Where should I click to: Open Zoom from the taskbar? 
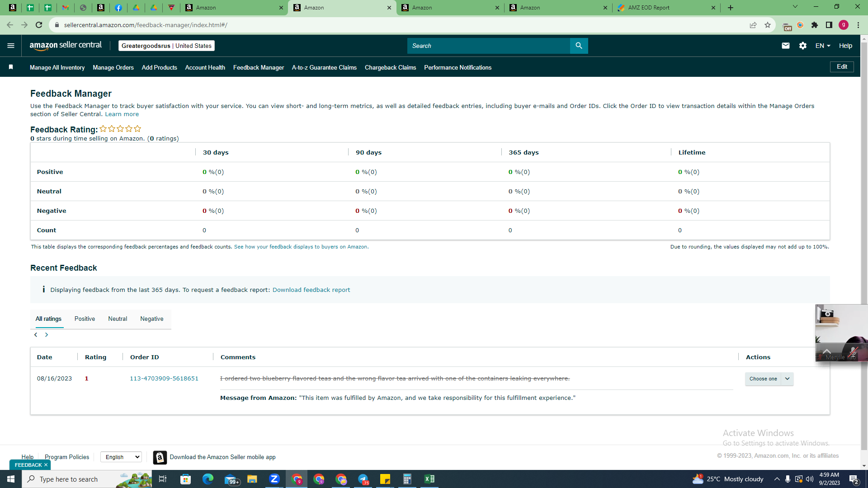(x=274, y=479)
